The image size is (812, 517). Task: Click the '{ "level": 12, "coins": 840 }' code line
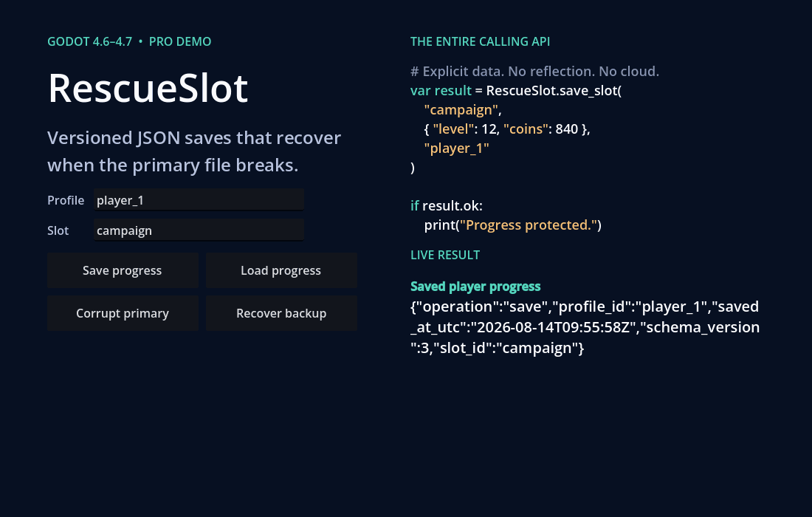click(507, 129)
